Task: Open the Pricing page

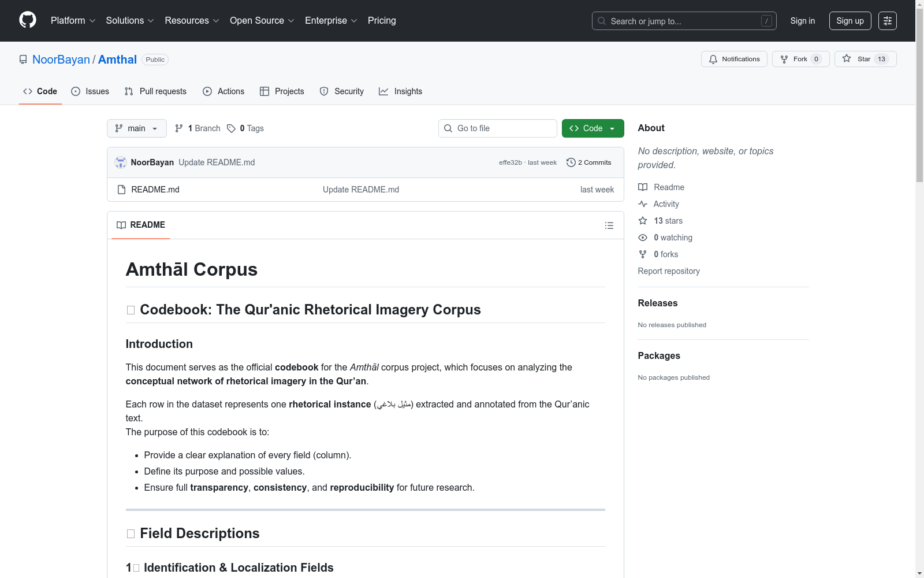Action: click(x=382, y=21)
